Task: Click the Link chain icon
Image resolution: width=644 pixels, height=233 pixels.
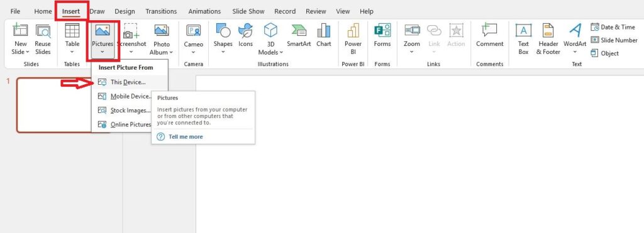Action: pos(434,30)
